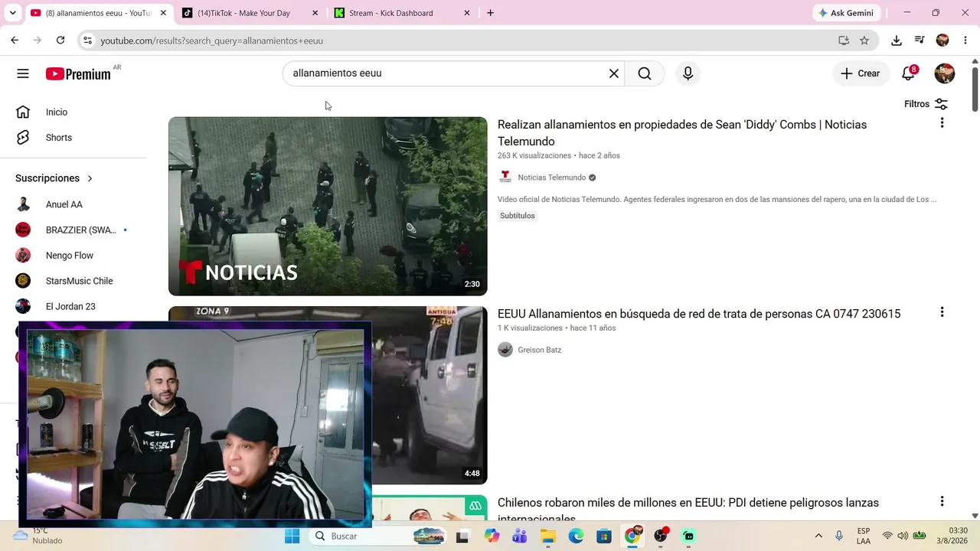
Task: Reload the current page
Action: click(x=60, y=41)
